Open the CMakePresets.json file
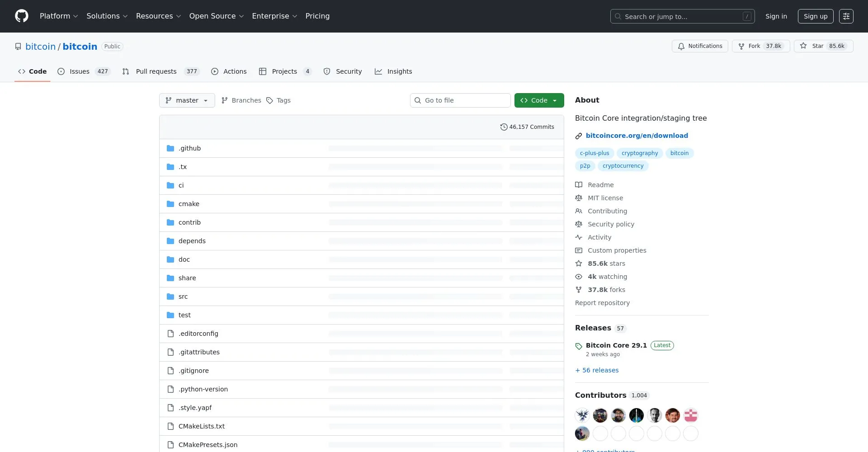The height and width of the screenshot is (452, 868). point(208,445)
